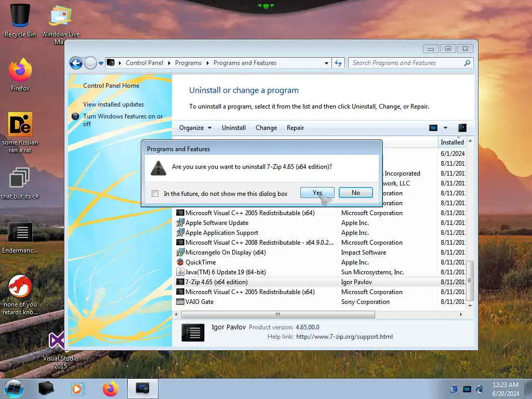Click the Installed column header
Image resolution: width=532 pixels, height=399 pixels.
coord(452,142)
